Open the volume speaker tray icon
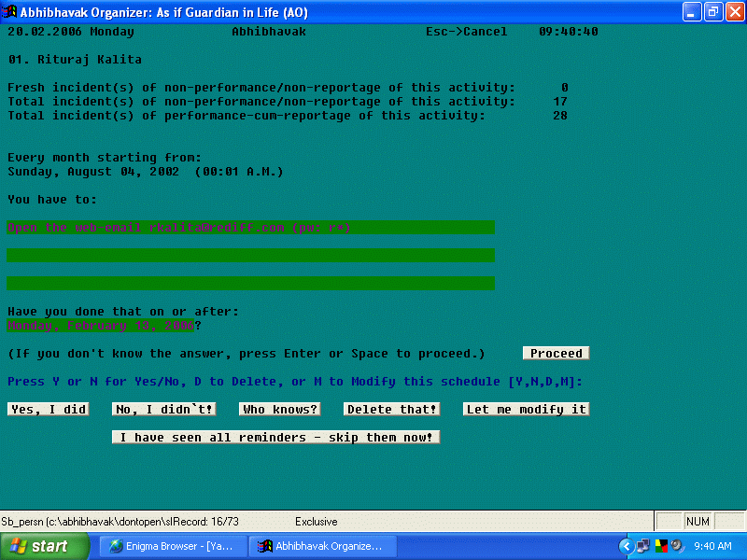 tap(674, 546)
